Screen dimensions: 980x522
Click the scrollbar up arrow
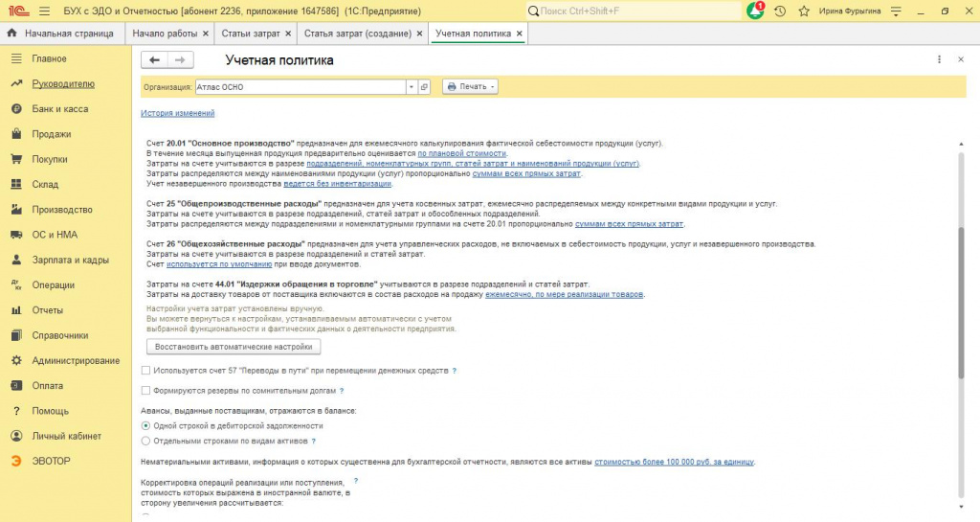(961, 144)
